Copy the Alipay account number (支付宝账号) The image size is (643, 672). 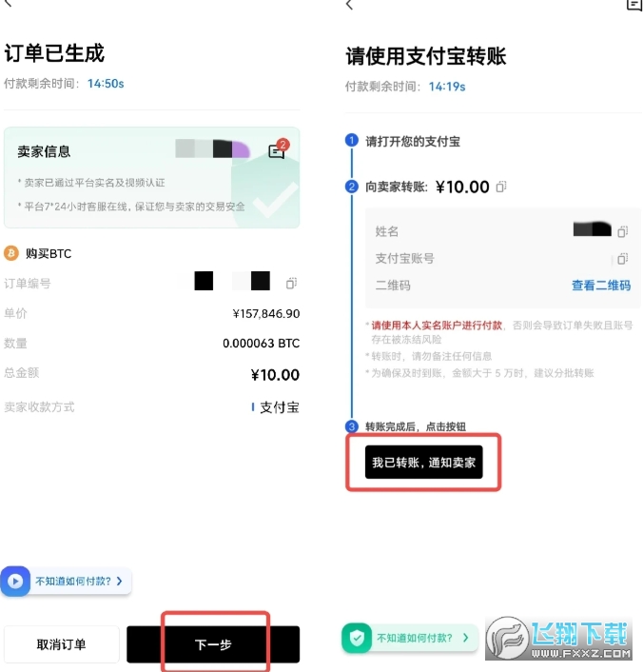point(622,259)
